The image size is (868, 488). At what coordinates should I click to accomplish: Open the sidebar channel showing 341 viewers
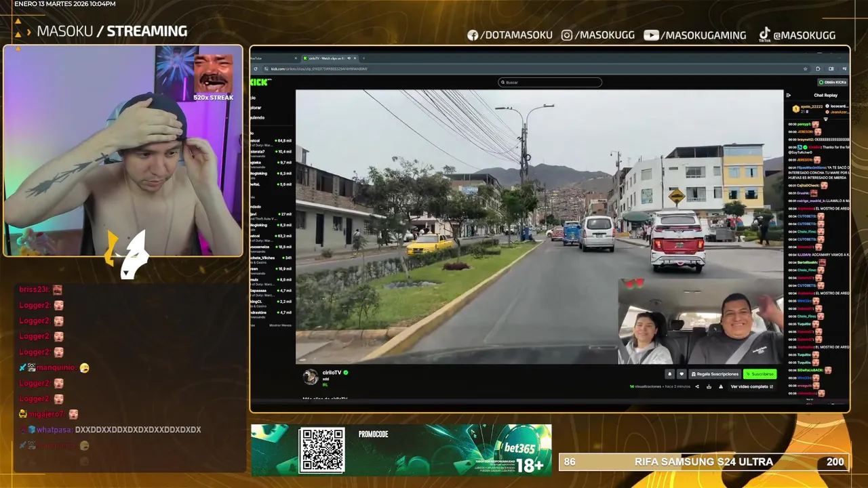point(272,260)
